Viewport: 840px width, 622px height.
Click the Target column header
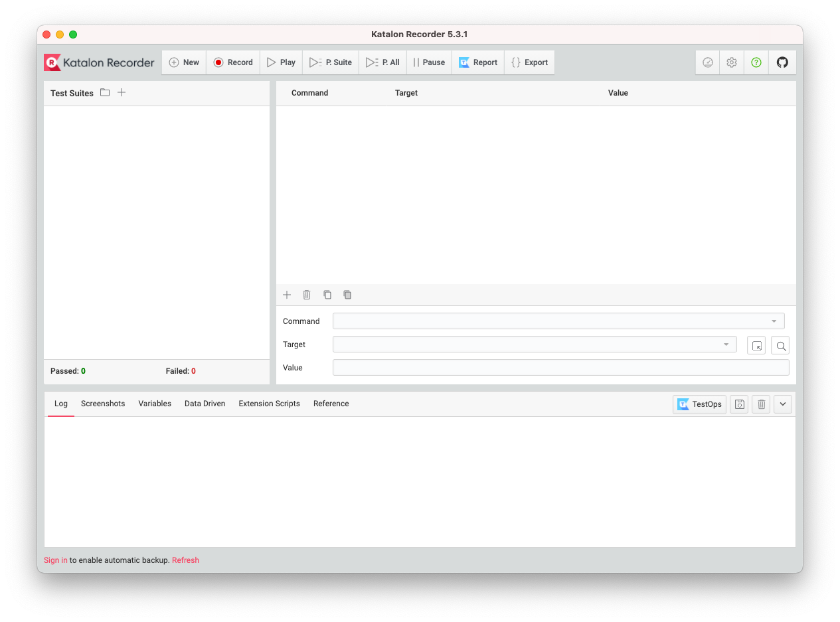pos(406,93)
